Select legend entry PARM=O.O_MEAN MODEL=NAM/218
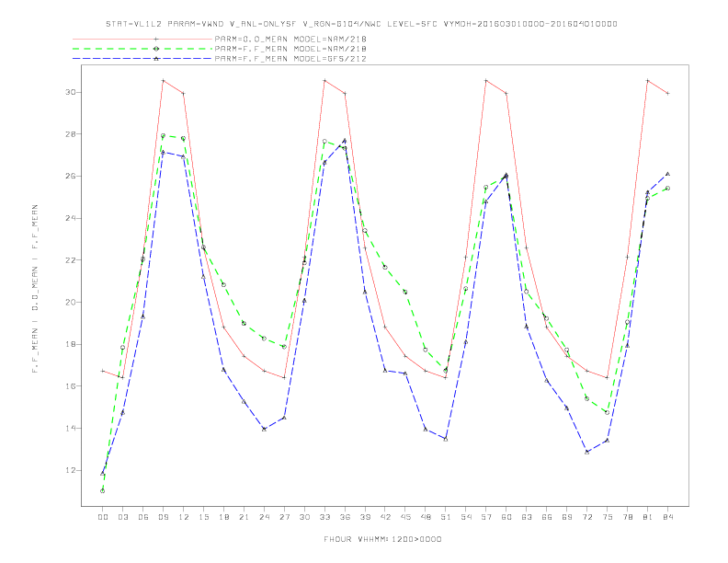This screenshot has width=728, height=563. point(290,39)
